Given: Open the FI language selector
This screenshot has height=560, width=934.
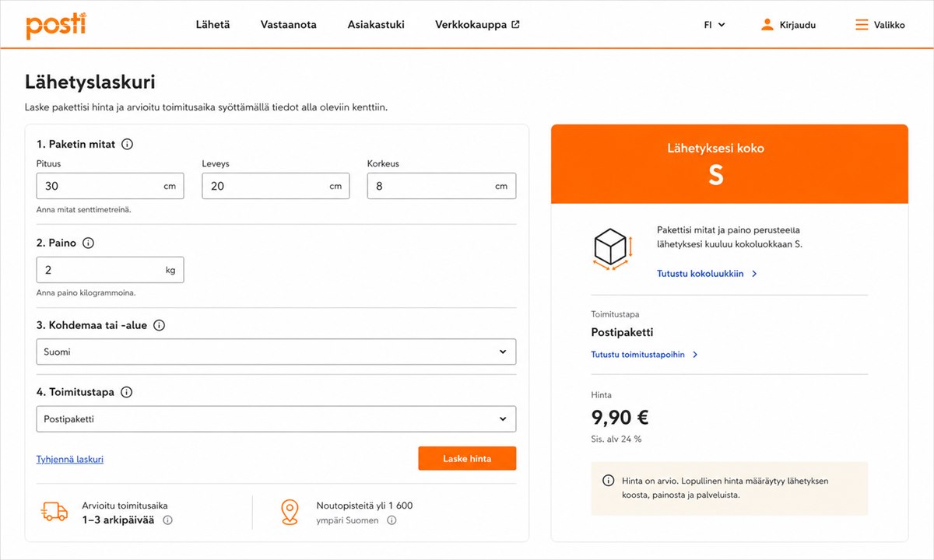Looking at the screenshot, I should tap(715, 25).
